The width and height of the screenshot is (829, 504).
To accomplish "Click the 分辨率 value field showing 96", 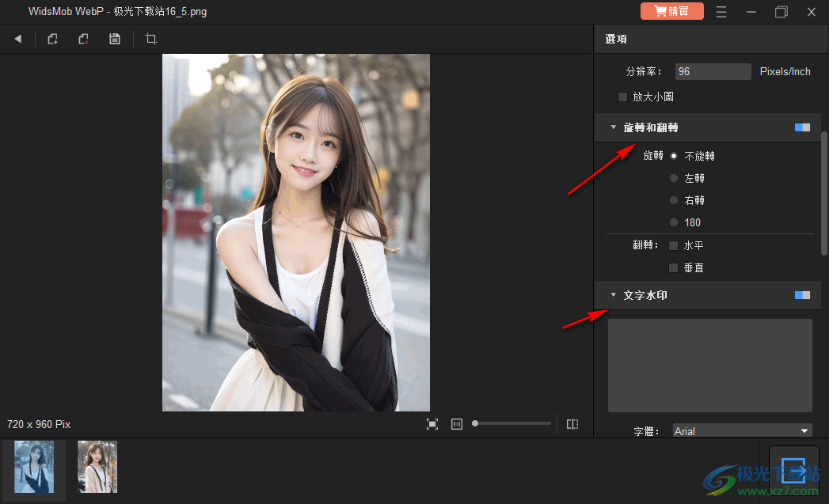I will coord(713,71).
